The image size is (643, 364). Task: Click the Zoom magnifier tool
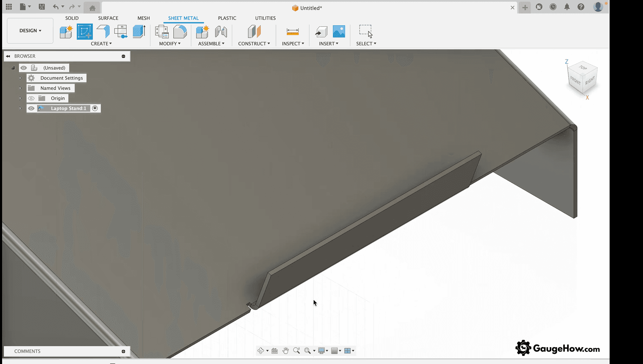coord(296,350)
